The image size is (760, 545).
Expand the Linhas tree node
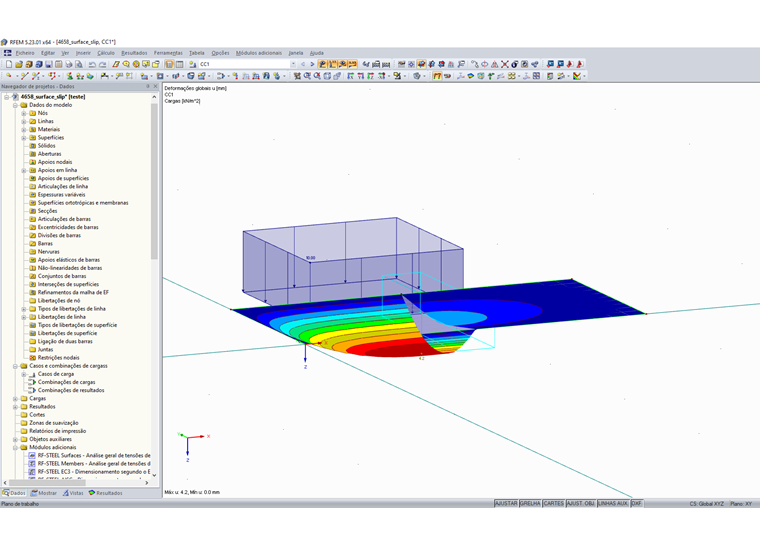tap(24, 121)
